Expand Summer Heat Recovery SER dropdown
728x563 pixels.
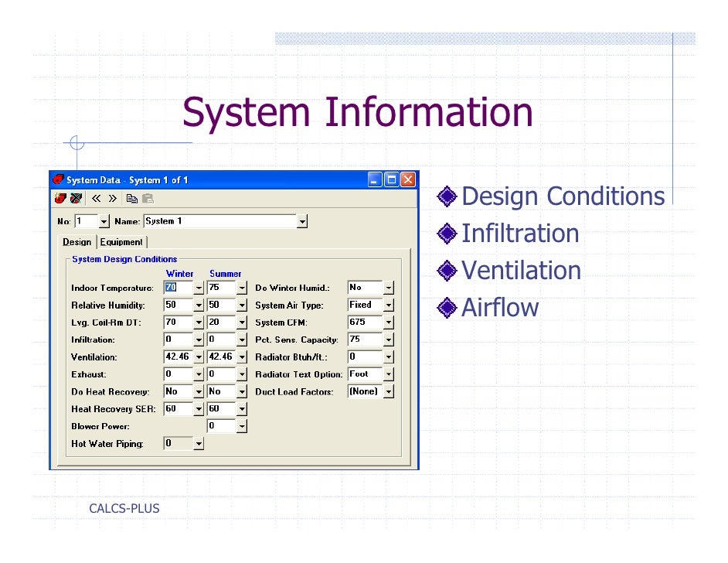(242, 409)
